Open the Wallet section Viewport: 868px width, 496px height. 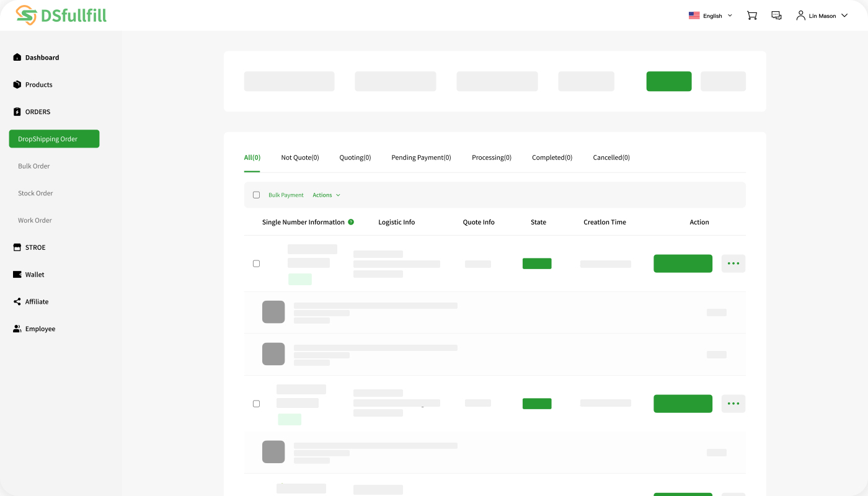coord(17,274)
